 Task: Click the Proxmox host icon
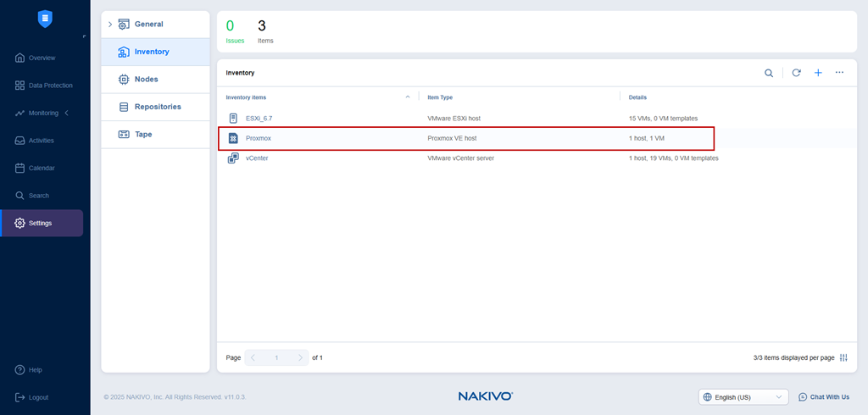pos(233,138)
